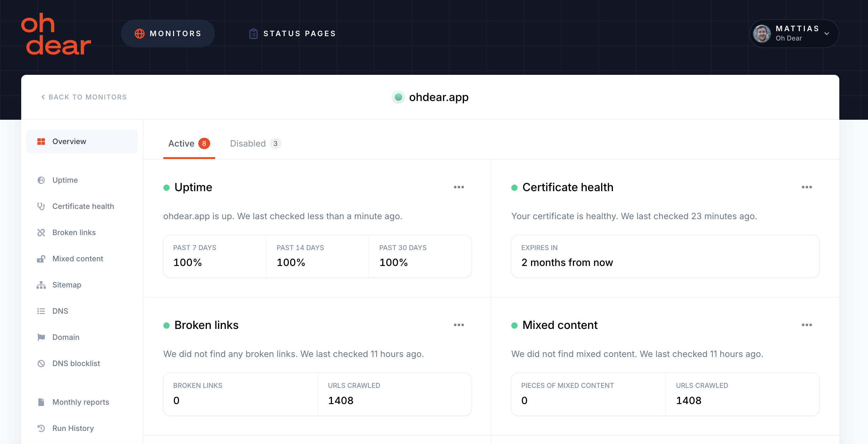Click the Active count badge 8

204,143
